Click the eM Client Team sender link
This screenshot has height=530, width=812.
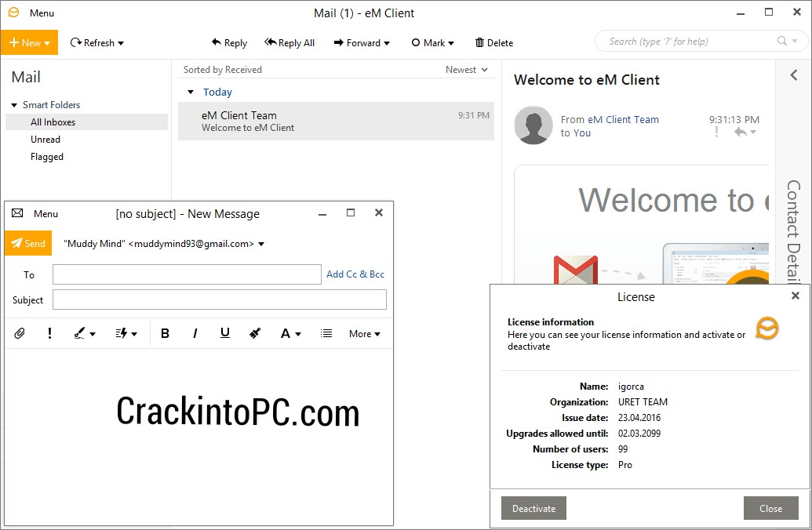pos(623,119)
